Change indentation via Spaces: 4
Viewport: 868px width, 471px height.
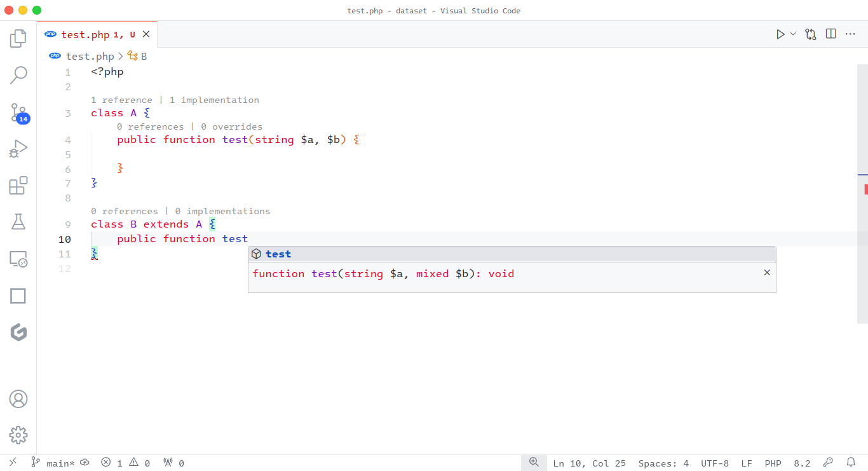663,463
